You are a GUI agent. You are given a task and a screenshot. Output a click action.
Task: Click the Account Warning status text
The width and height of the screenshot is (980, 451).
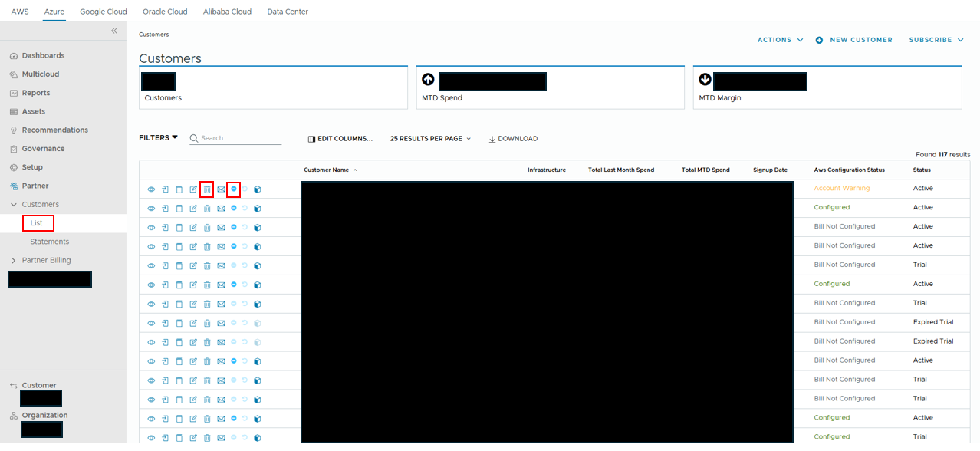tap(842, 189)
